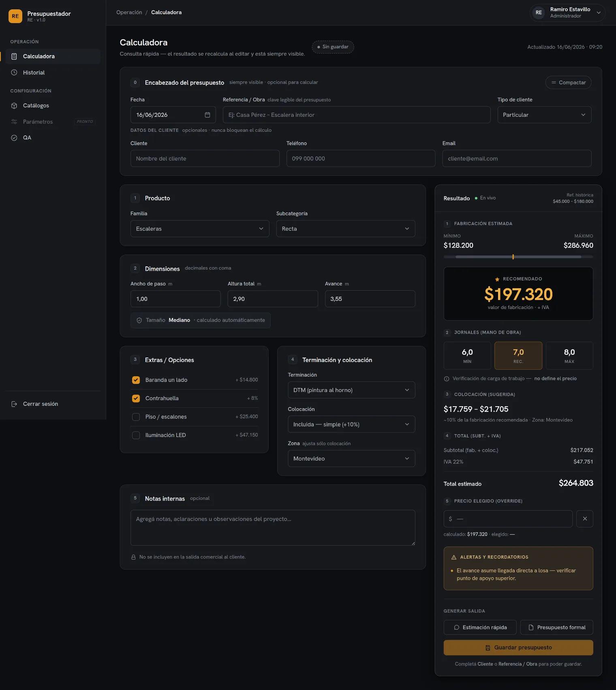This screenshot has width=616, height=690.
Task: Expand the Terminación DTM dropdown
Action: 351,390
